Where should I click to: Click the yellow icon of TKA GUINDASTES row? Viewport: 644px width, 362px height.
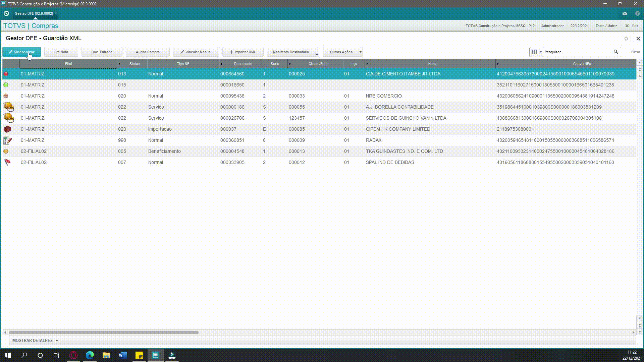coord(6,151)
